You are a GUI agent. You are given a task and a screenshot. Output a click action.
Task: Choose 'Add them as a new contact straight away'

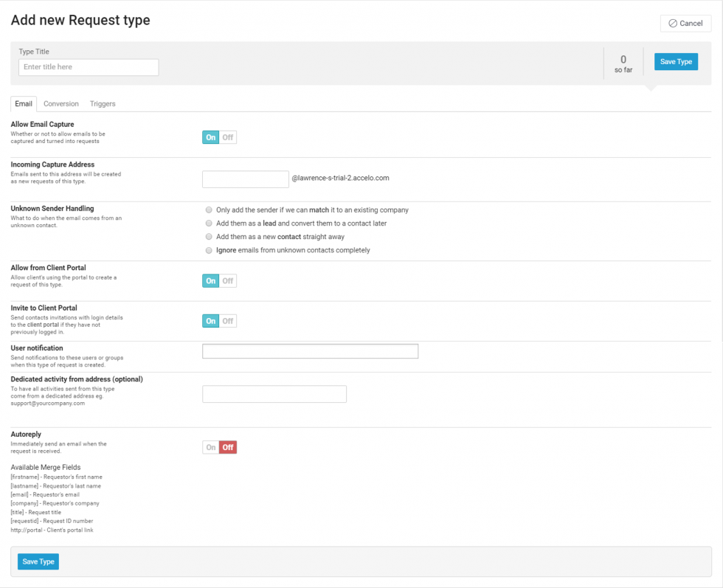pos(208,237)
